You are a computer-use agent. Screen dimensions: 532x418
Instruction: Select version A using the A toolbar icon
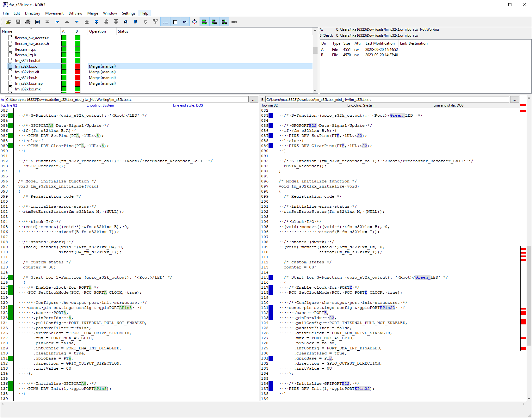(126, 22)
